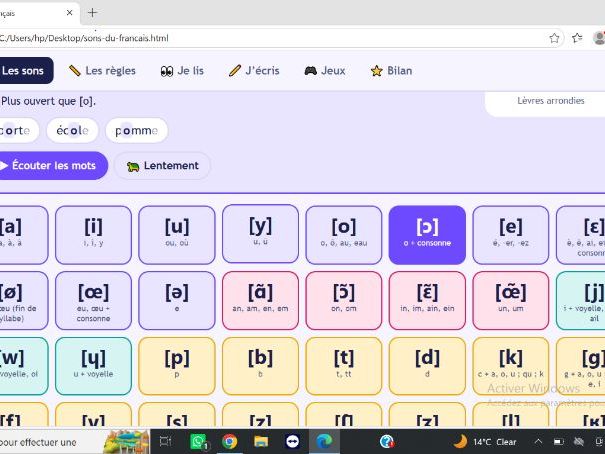Viewport: 605px width, 454px height.
Task: Open the favorites list icon
Action: coord(577,38)
